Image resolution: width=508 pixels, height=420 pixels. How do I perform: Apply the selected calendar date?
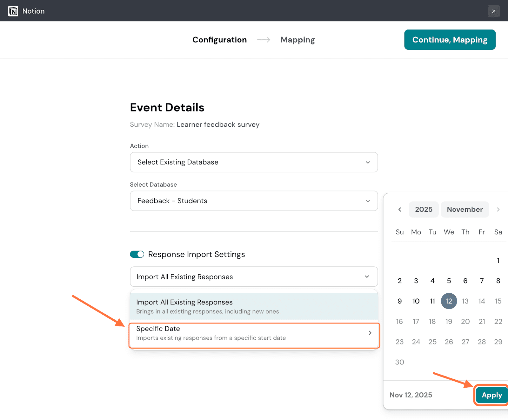[491, 395]
